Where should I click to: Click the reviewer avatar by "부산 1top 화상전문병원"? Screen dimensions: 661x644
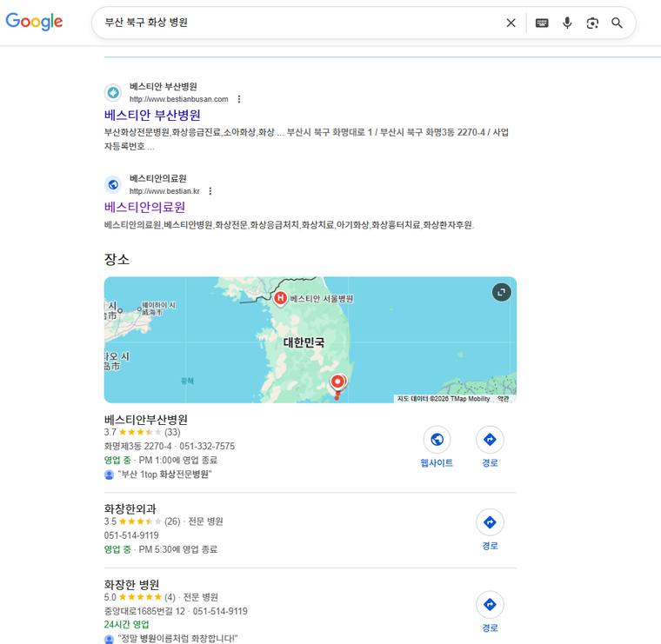[109, 475]
